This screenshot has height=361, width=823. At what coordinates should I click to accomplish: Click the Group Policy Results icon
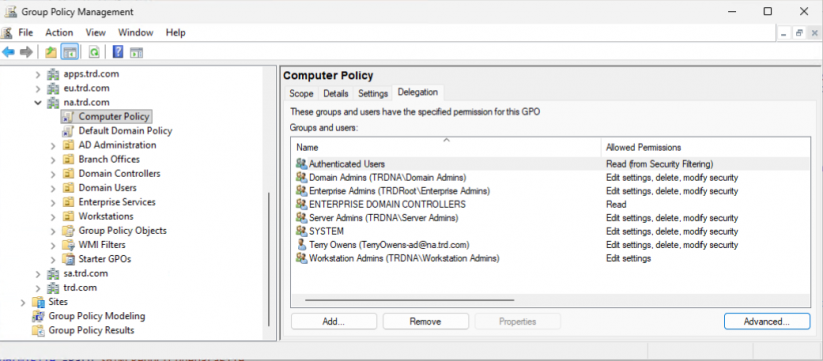pyautogui.click(x=38, y=330)
